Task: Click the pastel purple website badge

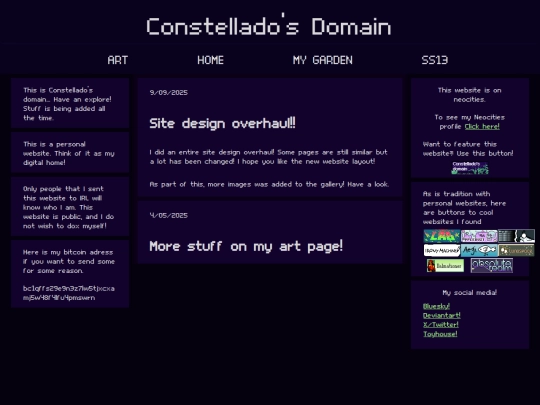Action: click(x=479, y=236)
